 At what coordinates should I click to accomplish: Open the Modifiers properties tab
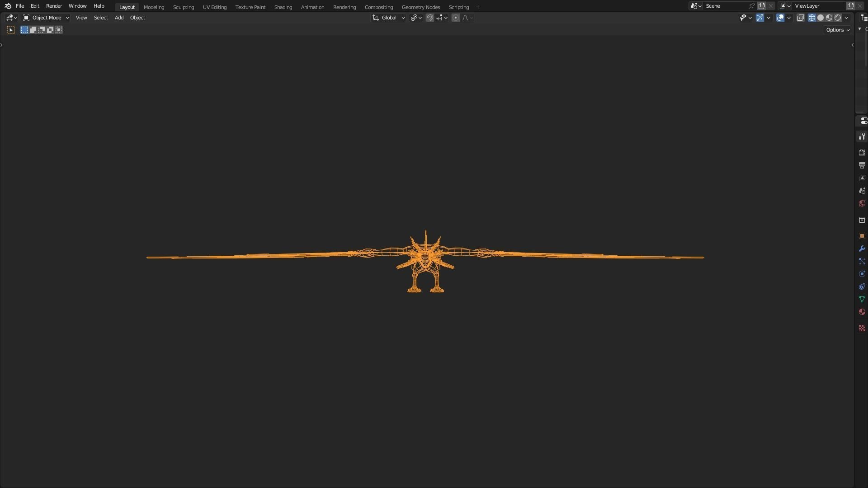click(862, 249)
